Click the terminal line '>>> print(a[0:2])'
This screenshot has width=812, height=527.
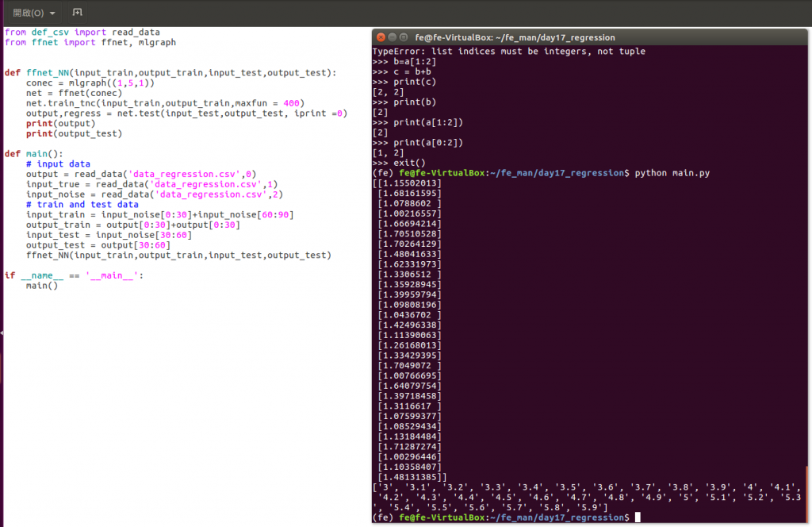point(418,143)
